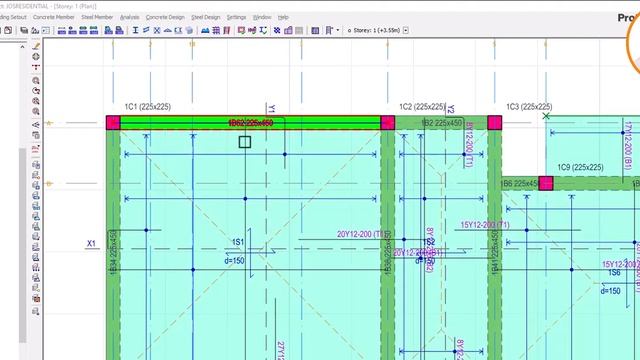Click the brown briefcase icon in vertical toolbar
Screen dimensions: 640x360
point(36,298)
